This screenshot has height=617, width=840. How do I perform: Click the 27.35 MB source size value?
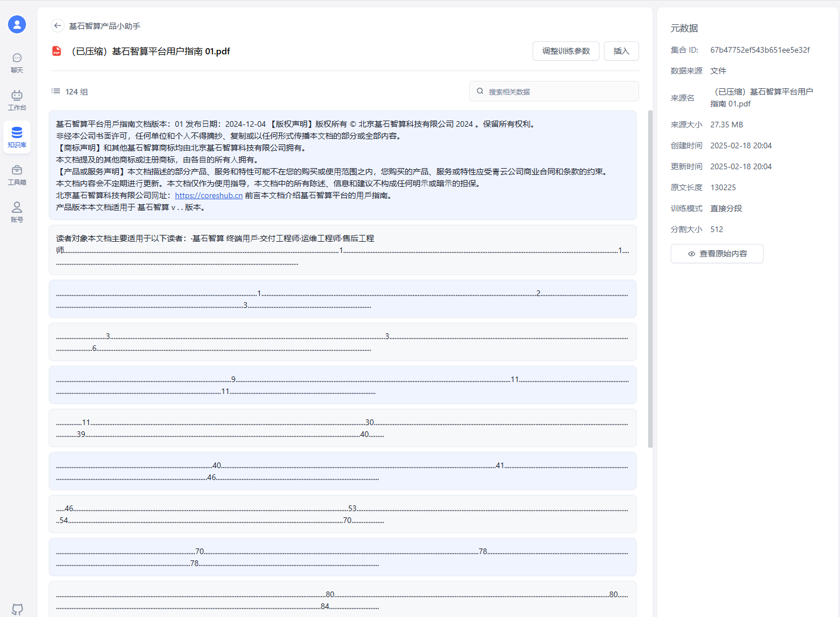coord(727,125)
